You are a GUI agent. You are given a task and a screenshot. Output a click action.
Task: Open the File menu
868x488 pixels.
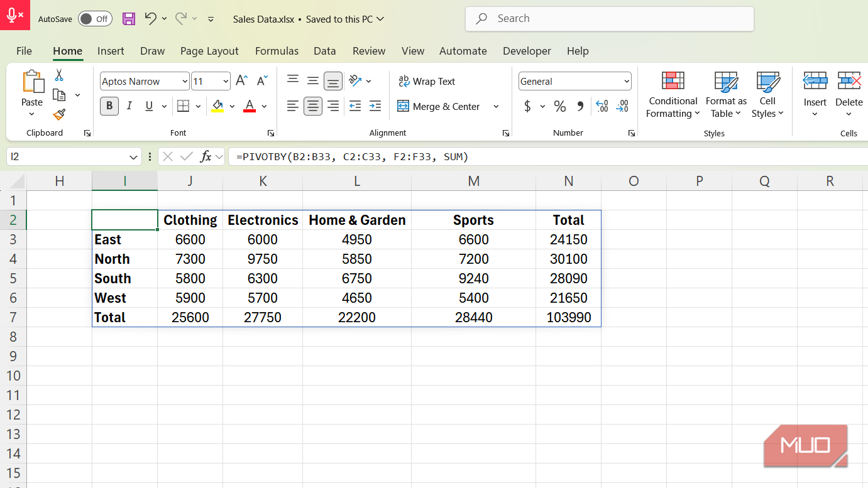[x=24, y=51]
